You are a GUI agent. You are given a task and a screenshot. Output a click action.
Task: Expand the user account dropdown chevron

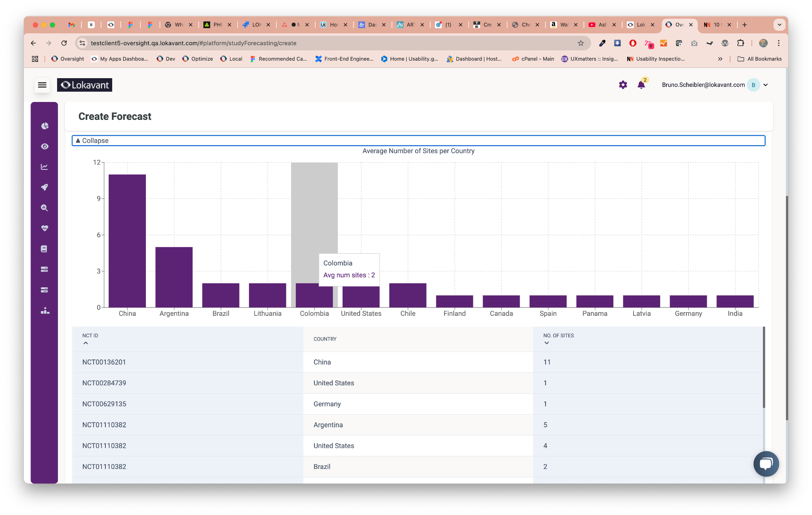click(766, 85)
